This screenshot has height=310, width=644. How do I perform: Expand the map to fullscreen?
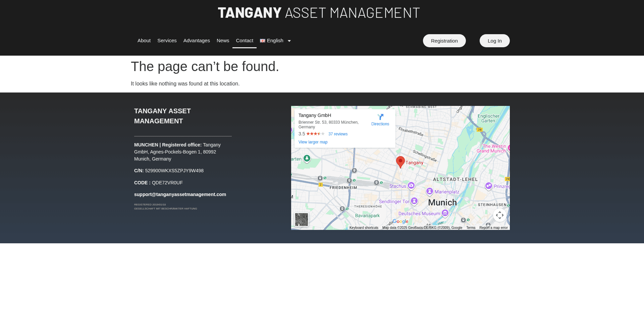[x=500, y=215]
